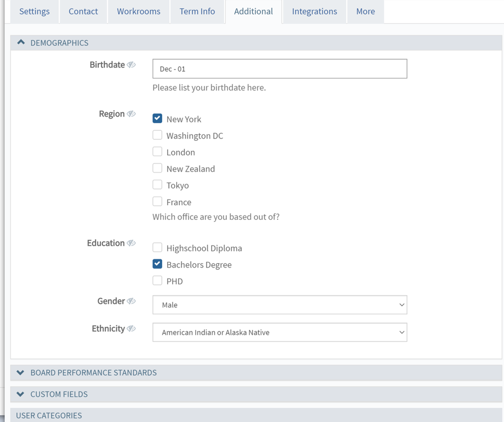The width and height of the screenshot is (504, 422).
Task: Check the Washington DC checkbox
Action: coord(157,135)
